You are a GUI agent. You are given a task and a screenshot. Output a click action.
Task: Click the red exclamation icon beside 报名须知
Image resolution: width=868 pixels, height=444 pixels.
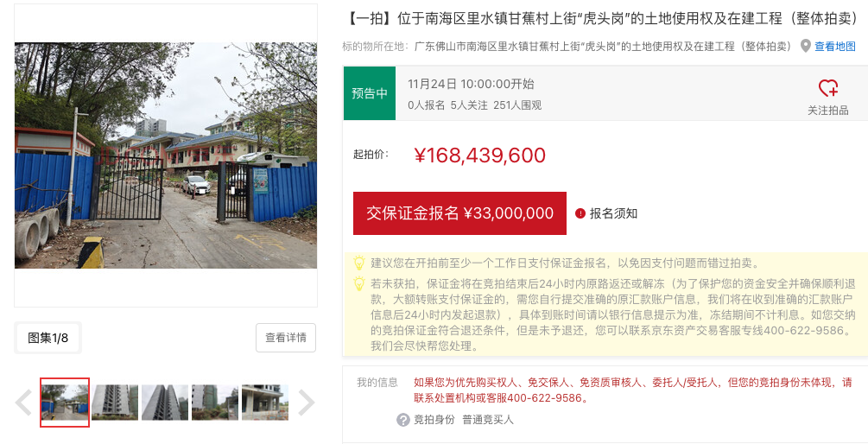[580, 213]
